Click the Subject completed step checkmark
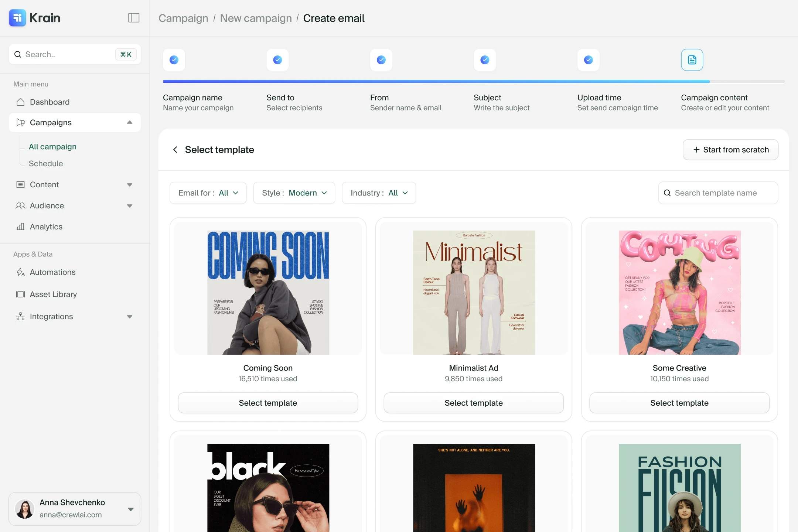 tap(485, 60)
